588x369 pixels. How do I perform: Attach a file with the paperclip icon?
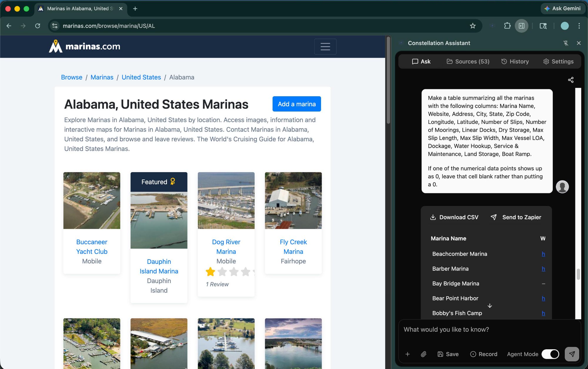point(424,354)
